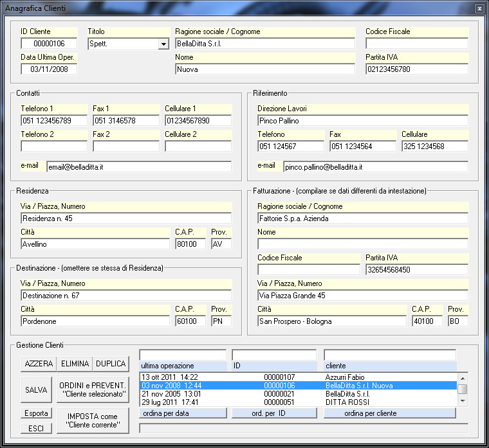Focus the Telefono 2 input field
The image size is (489, 448).
click(x=53, y=146)
